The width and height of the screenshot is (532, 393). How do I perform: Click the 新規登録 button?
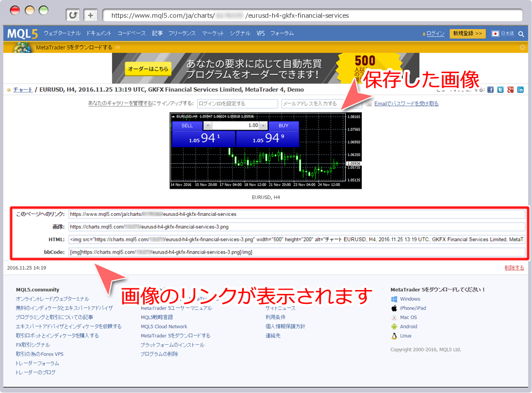point(468,34)
